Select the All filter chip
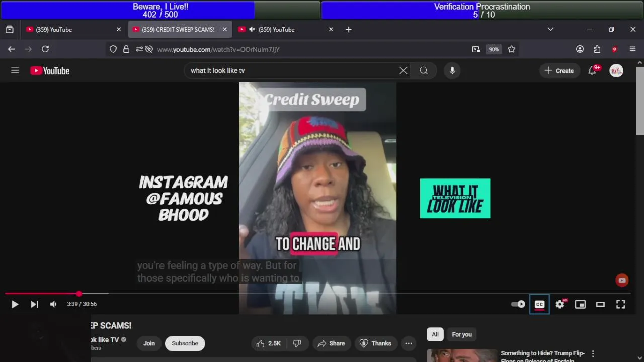Screen dimensions: 644x362 point(435,334)
